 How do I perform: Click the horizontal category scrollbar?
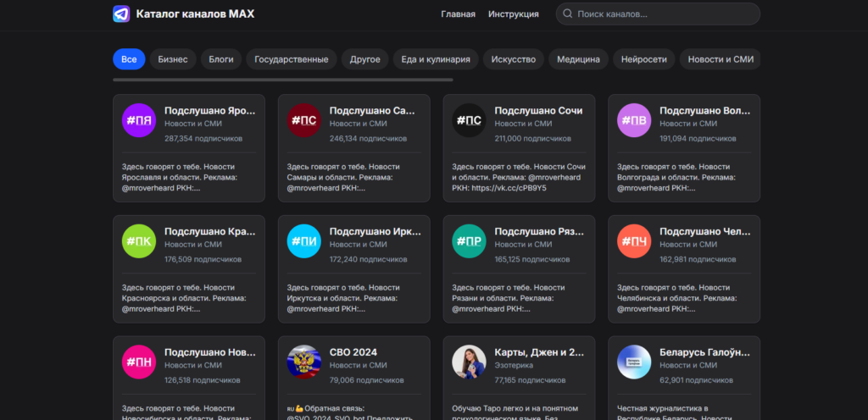(282, 80)
